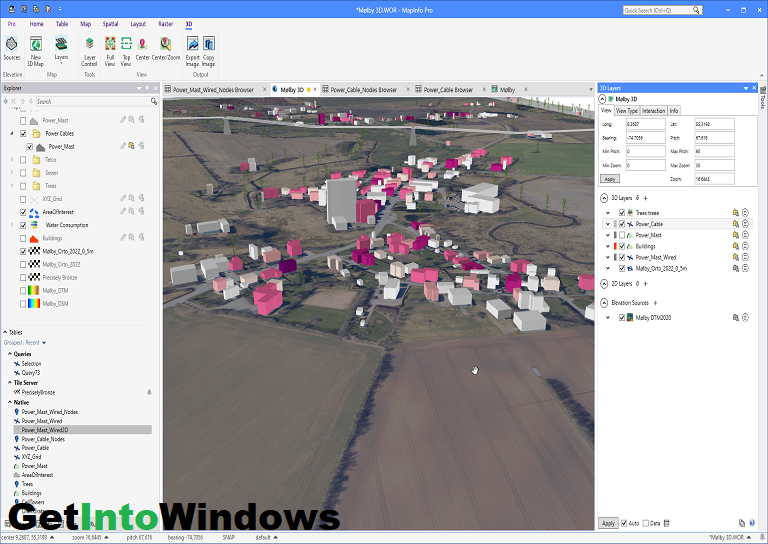This screenshot has width=768, height=544.
Task: Toggle Malby DTM2020 elevation source checkbox
Action: point(622,317)
